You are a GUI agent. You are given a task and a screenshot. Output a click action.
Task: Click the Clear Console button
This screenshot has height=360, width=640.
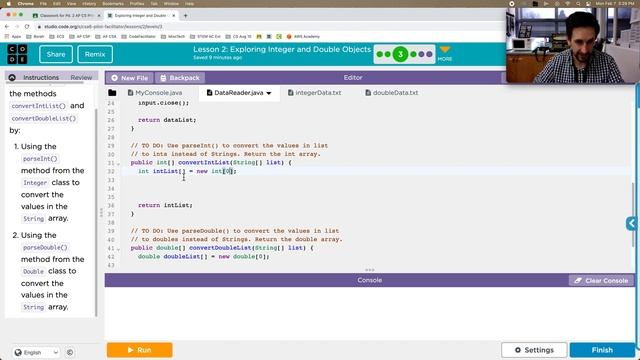click(601, 280)
